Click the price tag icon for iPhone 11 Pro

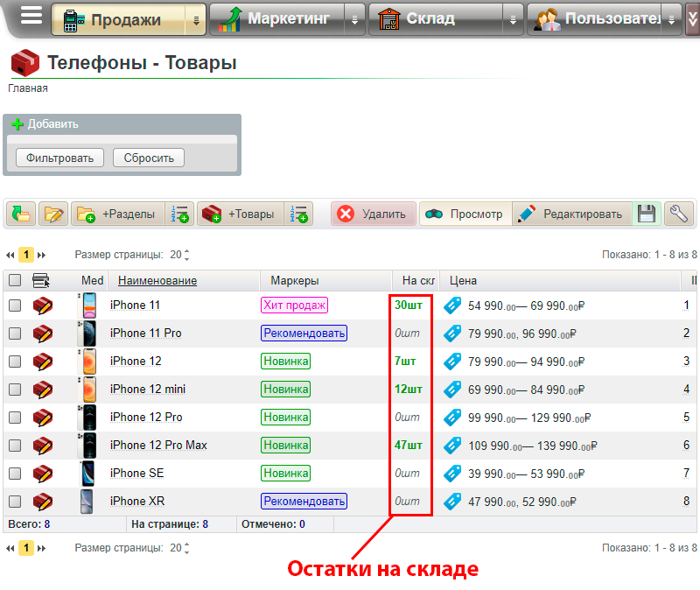click(x=452, y=334)
